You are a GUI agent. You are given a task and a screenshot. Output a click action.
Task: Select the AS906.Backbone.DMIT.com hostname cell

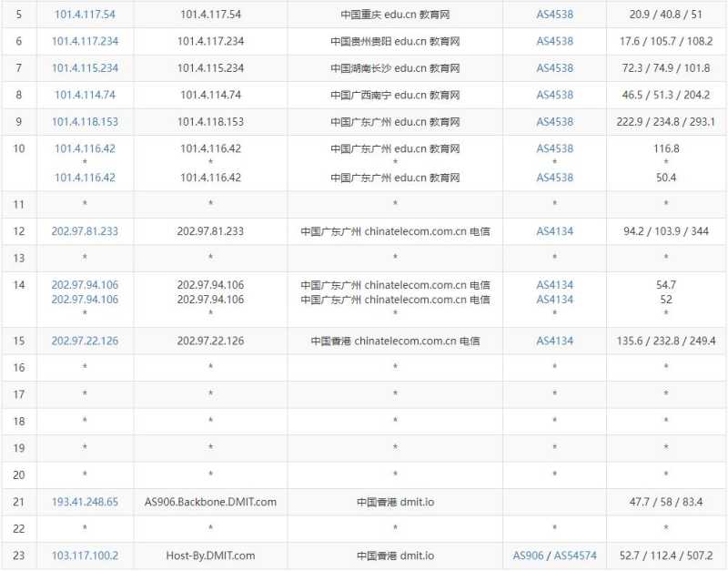point(210,502)
